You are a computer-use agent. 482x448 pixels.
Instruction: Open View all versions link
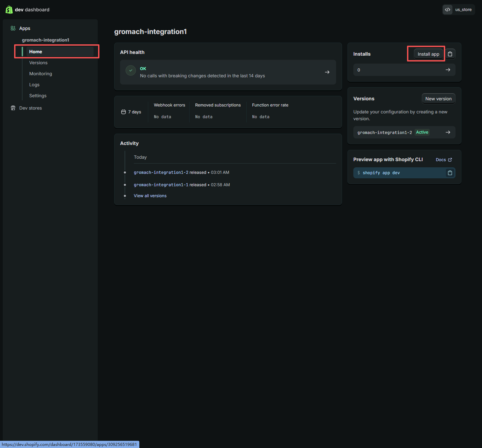coord(150,196)
